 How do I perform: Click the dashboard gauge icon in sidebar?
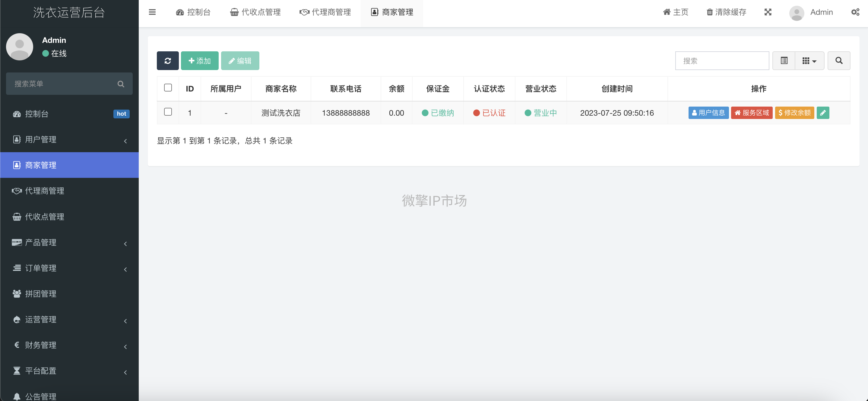coord(17,114)
